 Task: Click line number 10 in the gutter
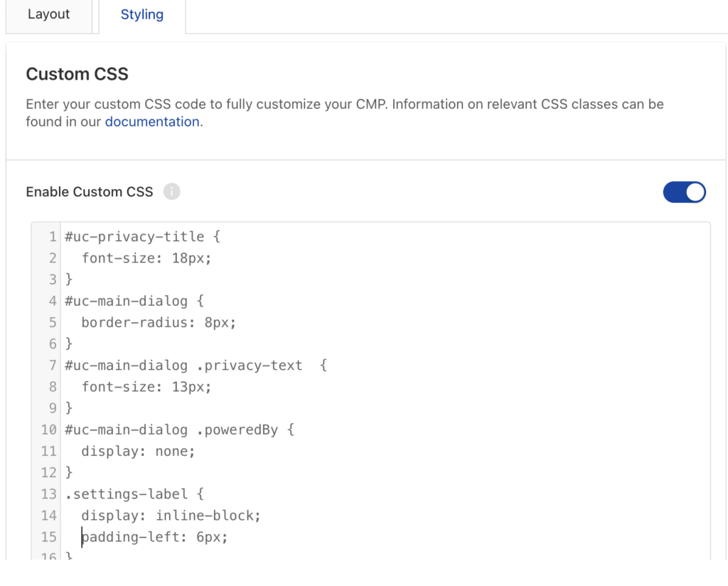pyautogui.click(x=49, y=430)
